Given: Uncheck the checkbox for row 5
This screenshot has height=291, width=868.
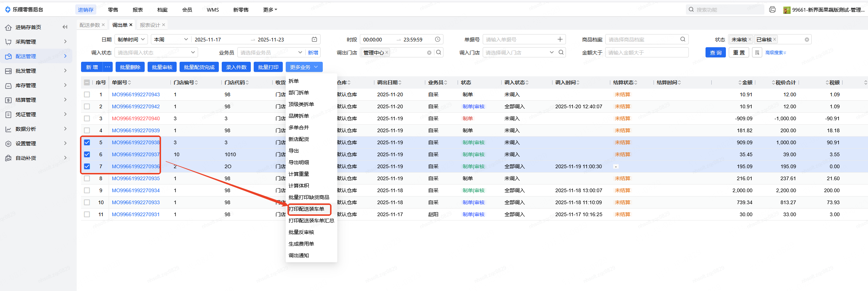Looking at the screenshot, I should [x=87, y=142].
